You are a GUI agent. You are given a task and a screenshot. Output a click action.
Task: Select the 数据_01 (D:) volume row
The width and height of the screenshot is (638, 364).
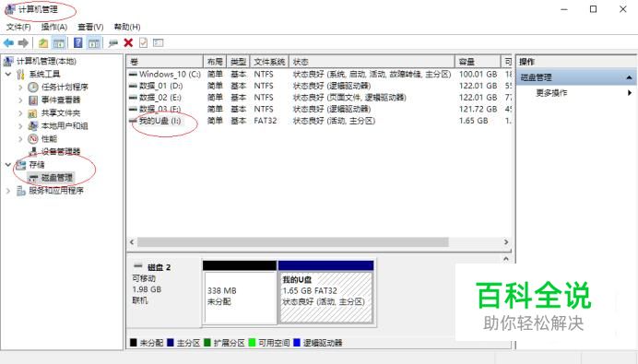319,86
